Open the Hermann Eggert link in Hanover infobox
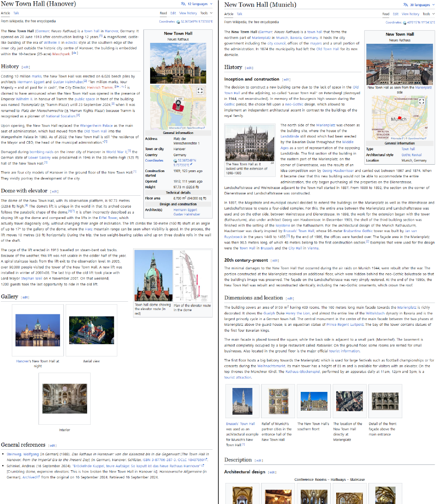Viewport: 436px width, 504px height. click(185, 210)
